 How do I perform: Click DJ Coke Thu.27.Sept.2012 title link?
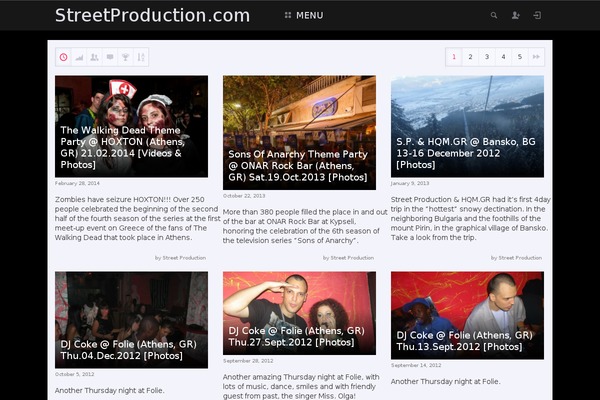coord(297,336)
